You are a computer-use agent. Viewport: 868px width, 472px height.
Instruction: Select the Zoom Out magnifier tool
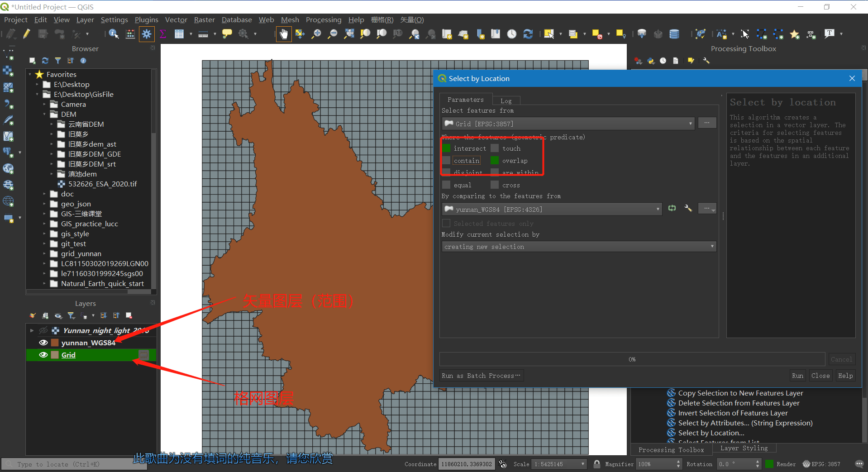point(333,34)
